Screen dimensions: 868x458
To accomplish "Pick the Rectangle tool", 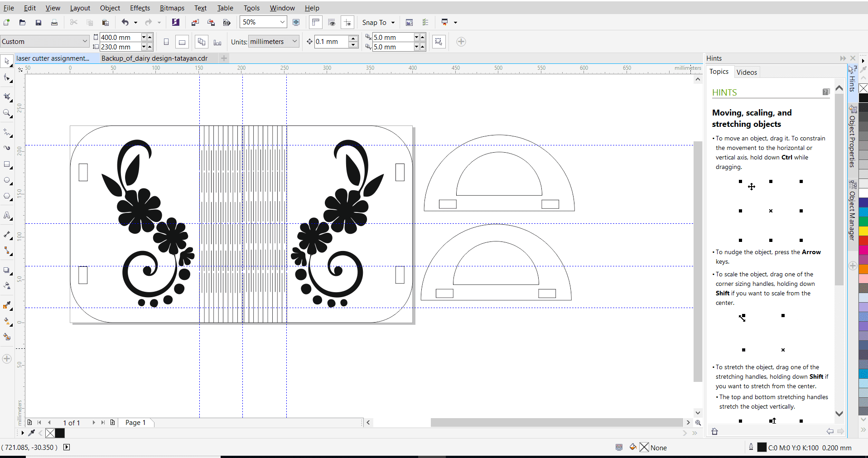I will point(7,164).
